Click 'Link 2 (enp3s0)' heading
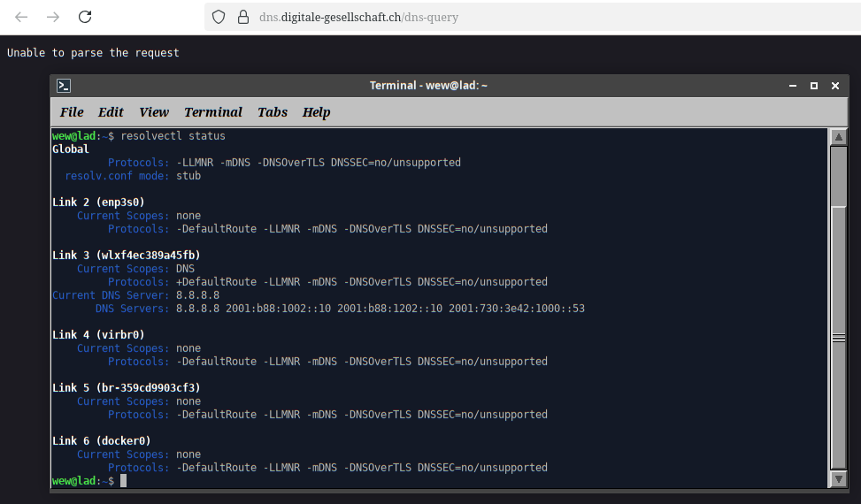Screen dimensions: 861x504 click(x=98, y=202)
